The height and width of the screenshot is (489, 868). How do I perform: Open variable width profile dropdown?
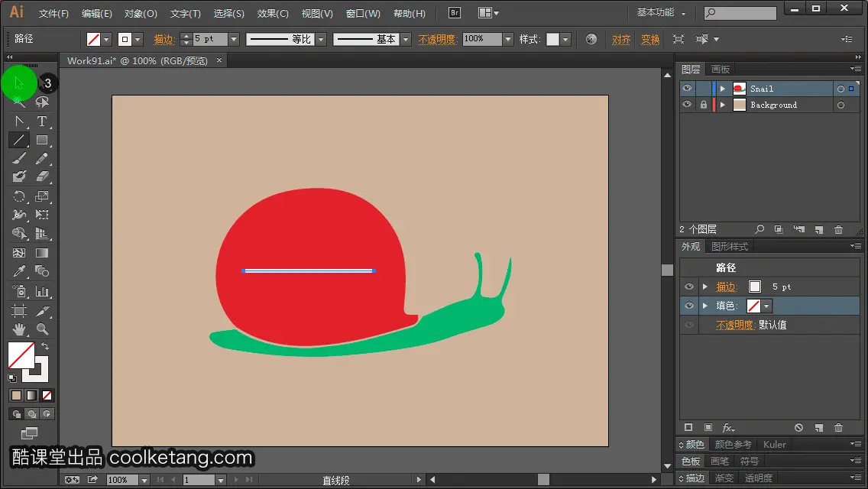[x=321, y=39]
